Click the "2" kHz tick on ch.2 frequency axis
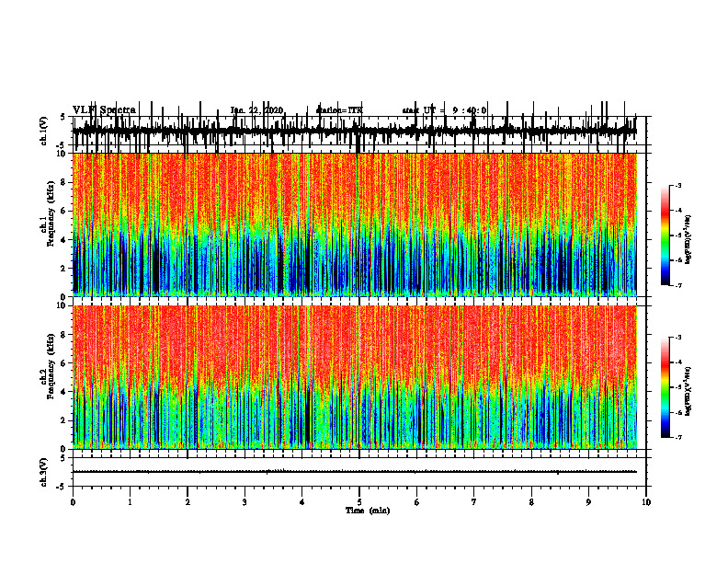Image resolution: width=728 pixels, height=563 pixels. pos(63,420)
